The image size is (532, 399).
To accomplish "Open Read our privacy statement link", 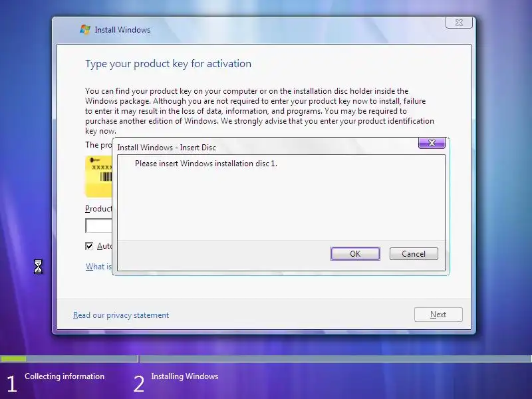I will [121, 315].
